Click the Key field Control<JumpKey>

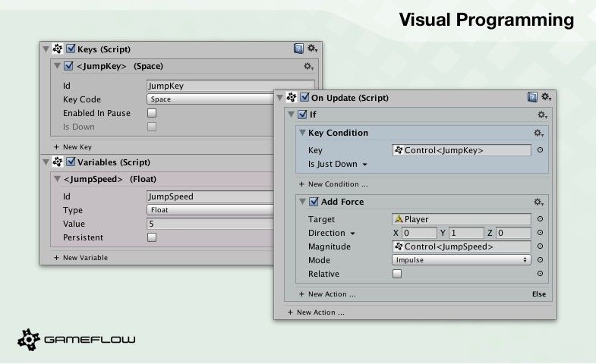[462, 150]
